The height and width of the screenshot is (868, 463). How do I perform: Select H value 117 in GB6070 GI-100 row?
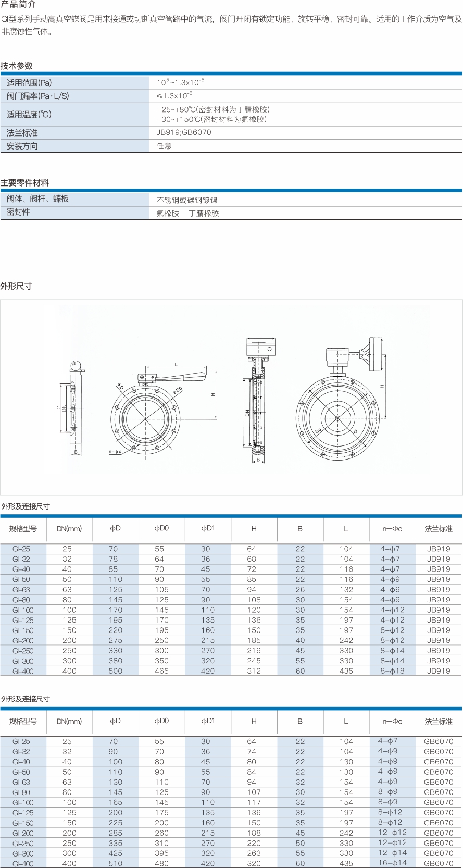[x=254, y=803]
